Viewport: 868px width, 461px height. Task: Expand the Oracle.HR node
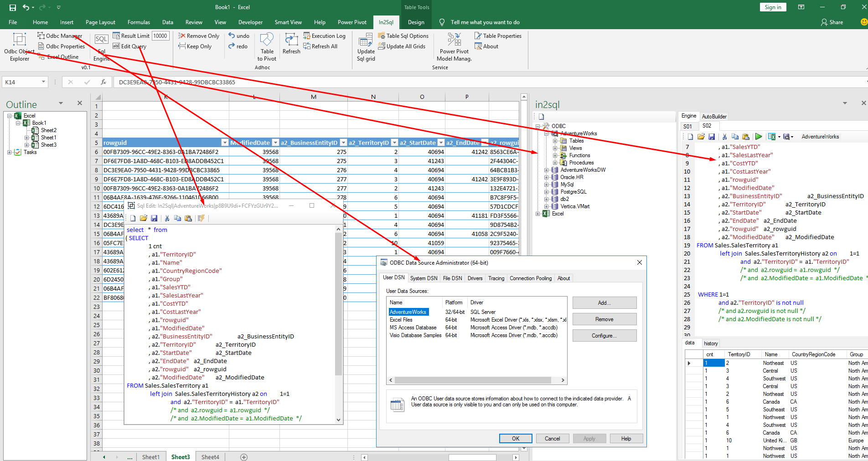click(547, 177)
